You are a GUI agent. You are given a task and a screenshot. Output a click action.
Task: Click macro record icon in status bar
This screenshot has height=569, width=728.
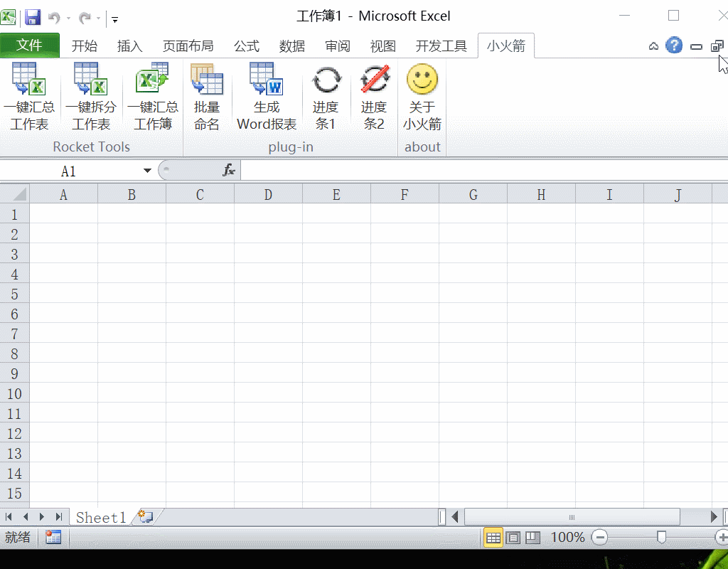pos(53,538)
